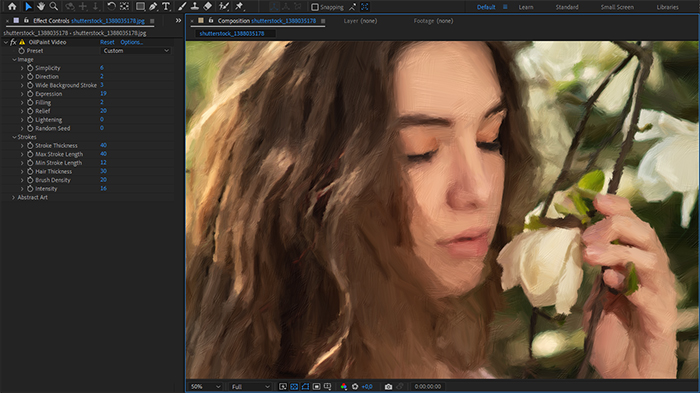Click the Wide Background Stroke label
The height and width of the screenshot is (393, 700).
pyautogui.click(x=66, y=85)
